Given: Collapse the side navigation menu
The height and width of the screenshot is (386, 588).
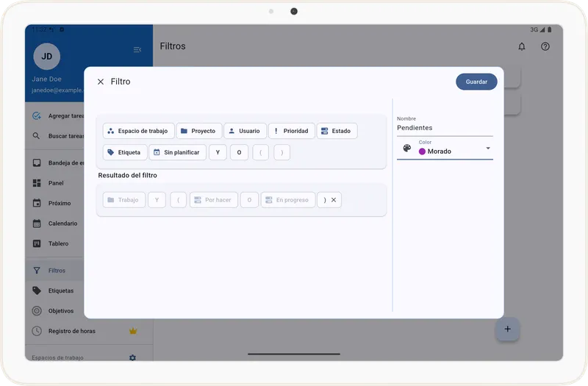Looking at the screenshot, I should 137,50.
